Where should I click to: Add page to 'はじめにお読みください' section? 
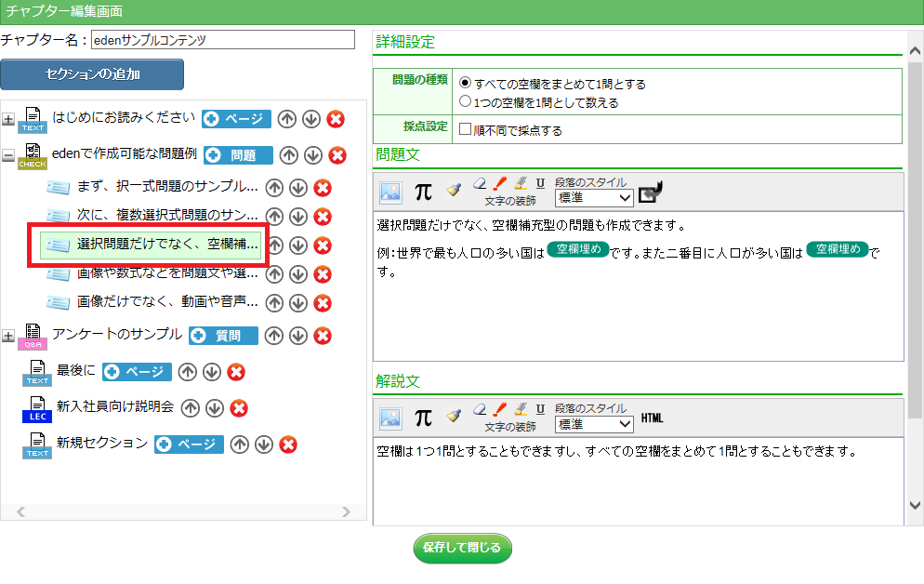pos(236,119)
